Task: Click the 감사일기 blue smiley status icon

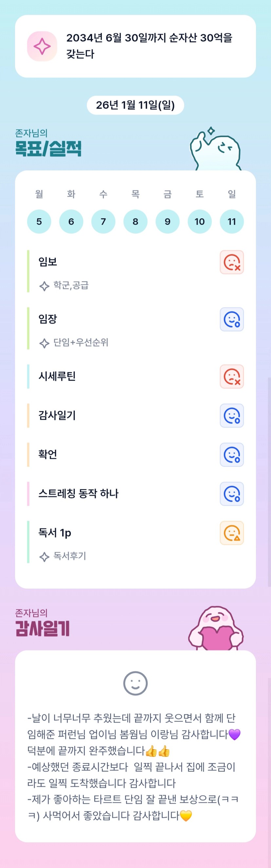Action: pyautogui.click(x=232, y=416)
